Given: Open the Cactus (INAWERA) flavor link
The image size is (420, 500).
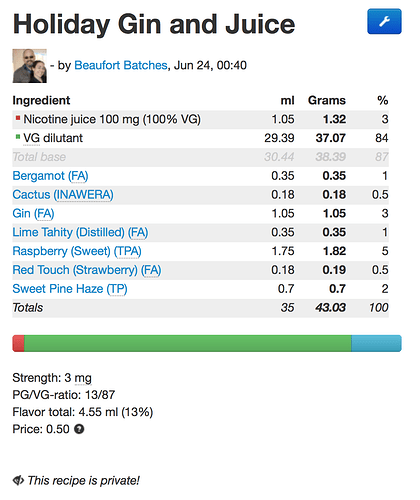Looking at the screenshot, I should [x=63, y=195].
